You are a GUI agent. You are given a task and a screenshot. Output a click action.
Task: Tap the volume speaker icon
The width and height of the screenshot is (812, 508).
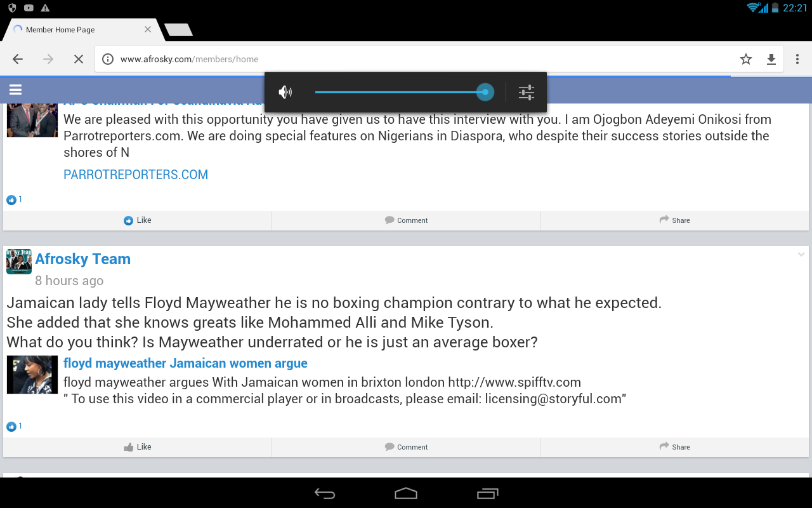(x=285, y=93)
